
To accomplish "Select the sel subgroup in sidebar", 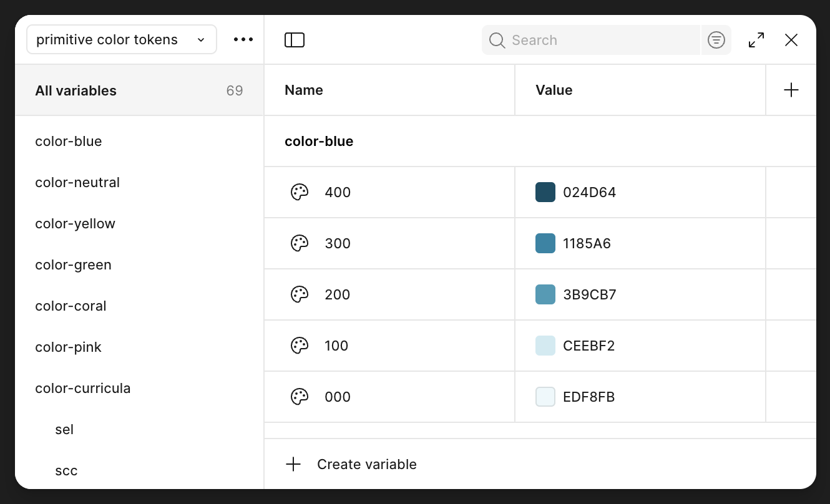I will click(x=64, y=429).
